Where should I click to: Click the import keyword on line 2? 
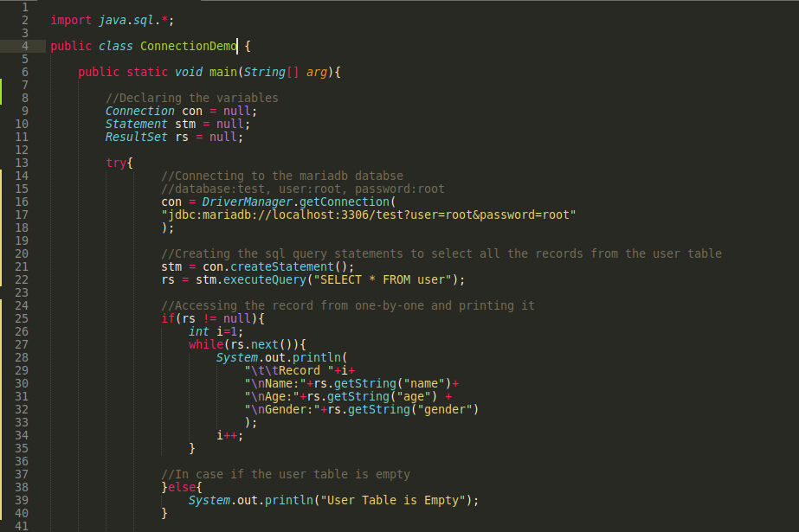click(71, 21)
